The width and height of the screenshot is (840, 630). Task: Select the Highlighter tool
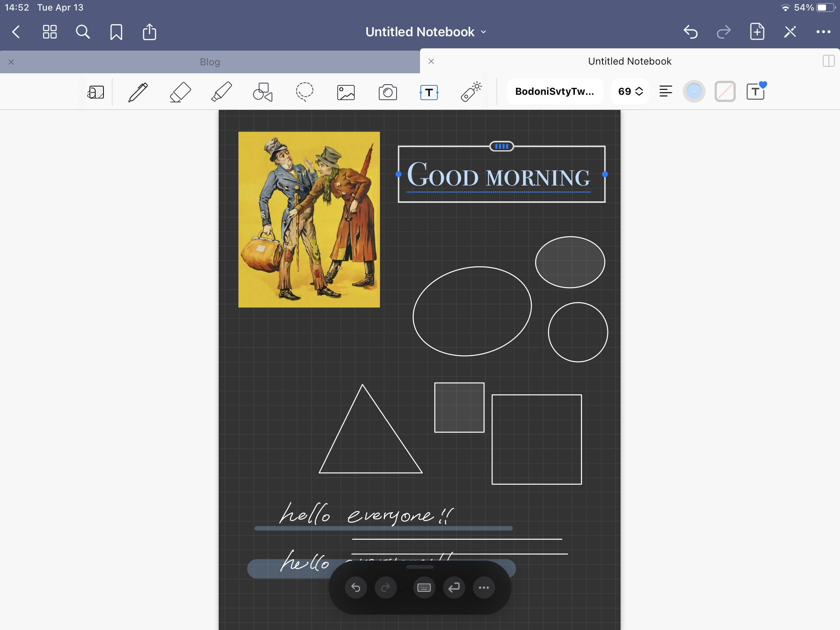point(221,92)
